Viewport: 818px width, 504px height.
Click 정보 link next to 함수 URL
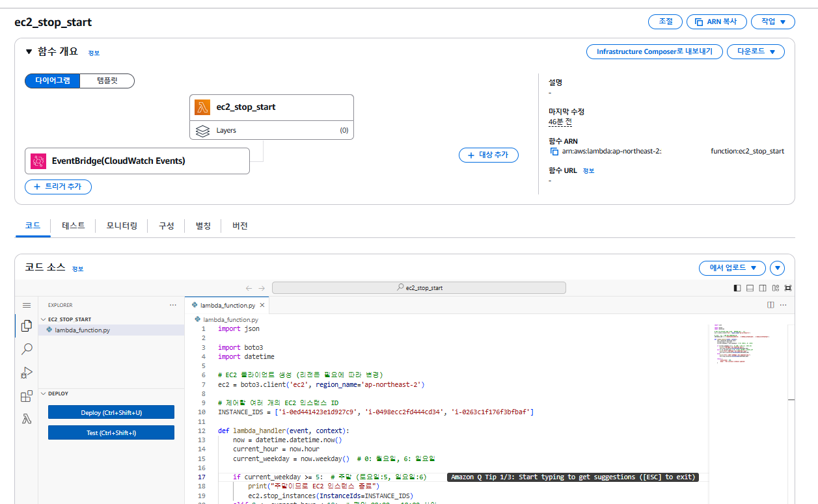click(x=588, y=170)
